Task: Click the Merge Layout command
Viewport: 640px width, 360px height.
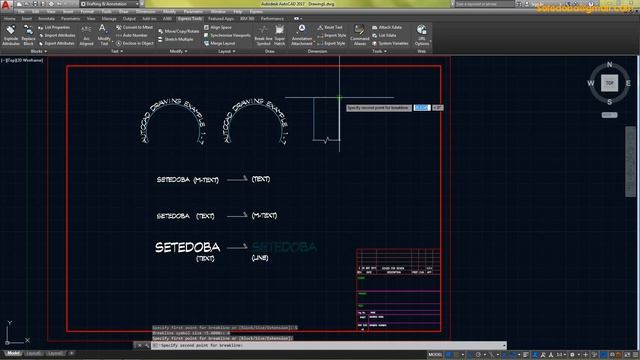Action: [x=219, y=43]
